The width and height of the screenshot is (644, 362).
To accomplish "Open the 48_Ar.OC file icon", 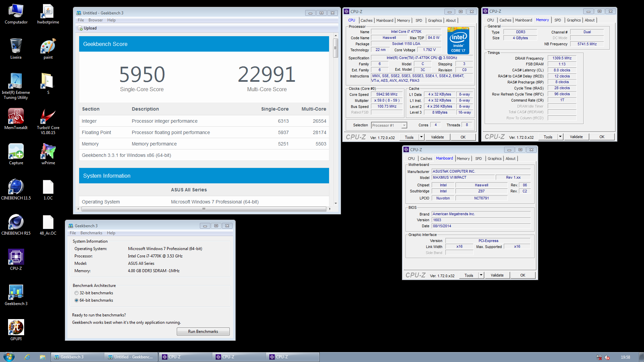I will (48, 225).
